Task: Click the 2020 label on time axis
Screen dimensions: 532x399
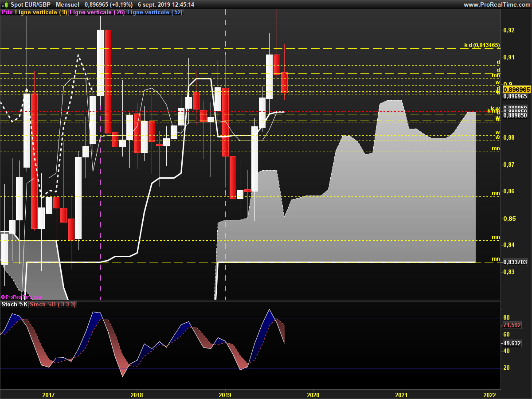Action: [313, 395]
